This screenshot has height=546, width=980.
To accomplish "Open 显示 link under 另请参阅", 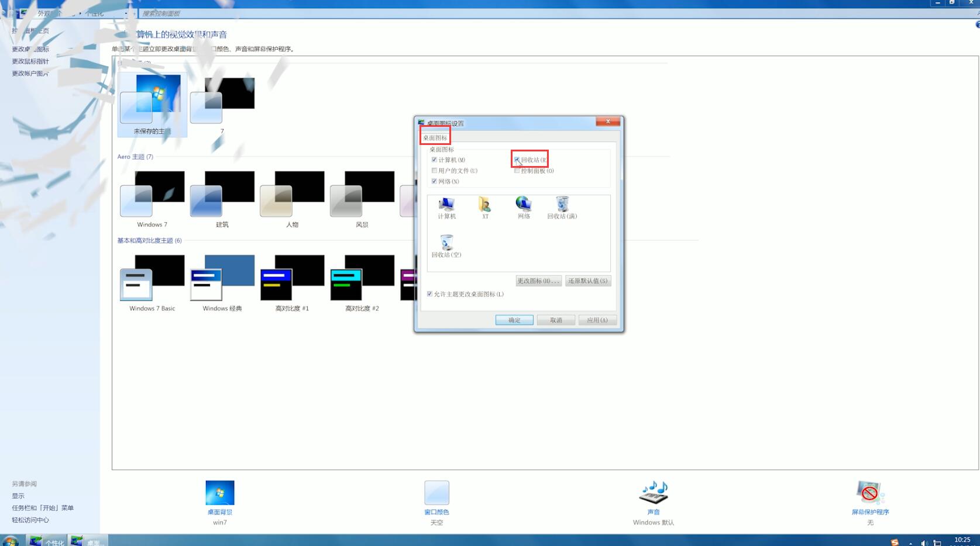I will (x=18, y=496).
